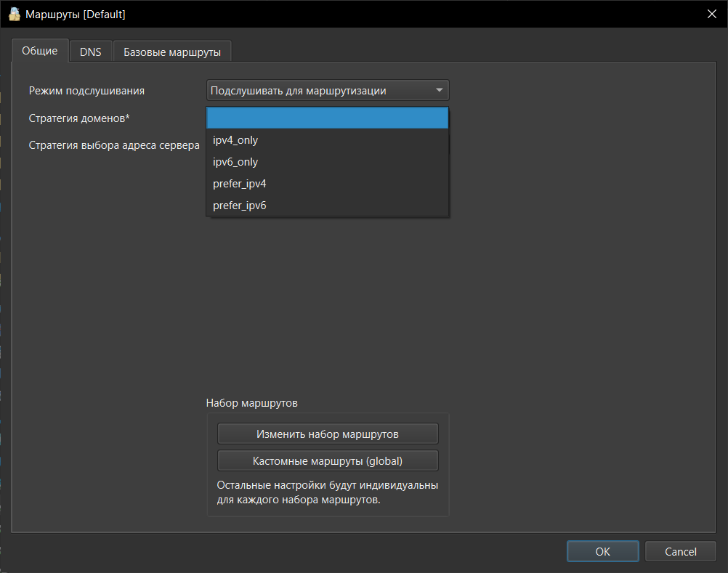Click the Стратегия выбора адреса сервера label
Image resolution: width=728 pixels, height=573 pixels.
(114, 145)
